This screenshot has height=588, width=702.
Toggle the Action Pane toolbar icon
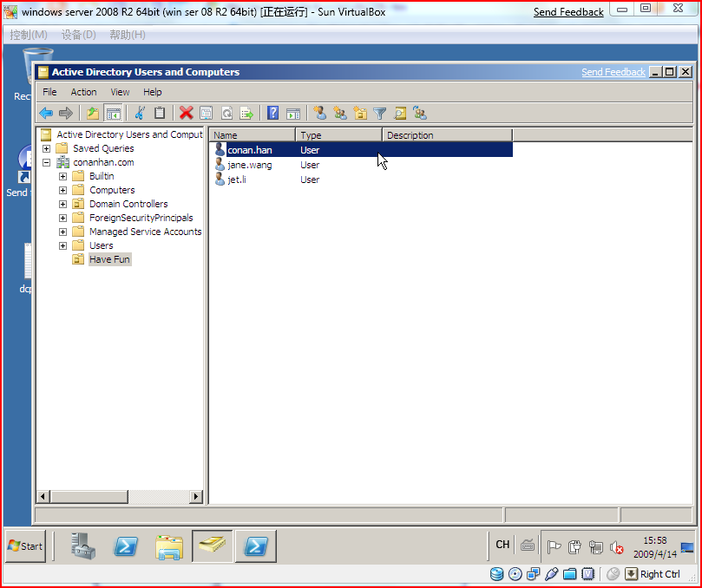click(293, 114)
